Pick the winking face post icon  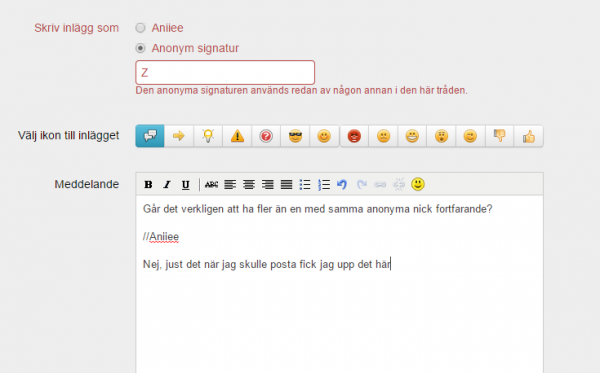click(471, 136)
